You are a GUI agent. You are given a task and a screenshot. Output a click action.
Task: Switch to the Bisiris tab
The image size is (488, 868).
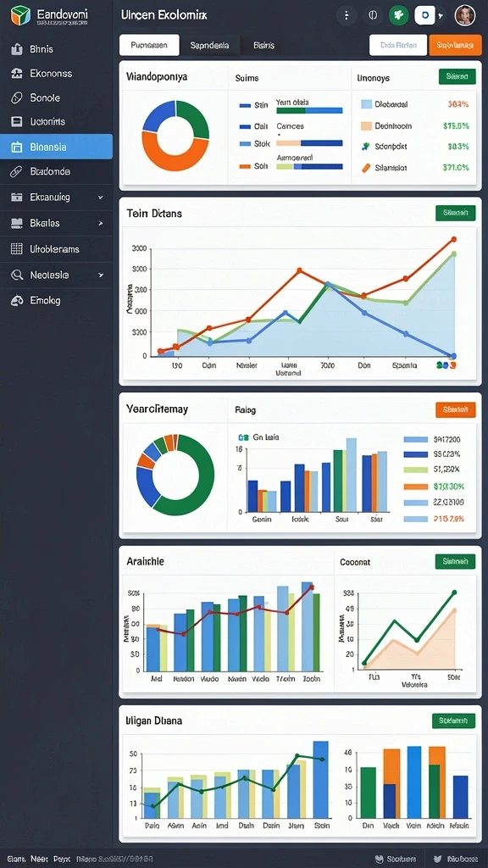(264, 46)
